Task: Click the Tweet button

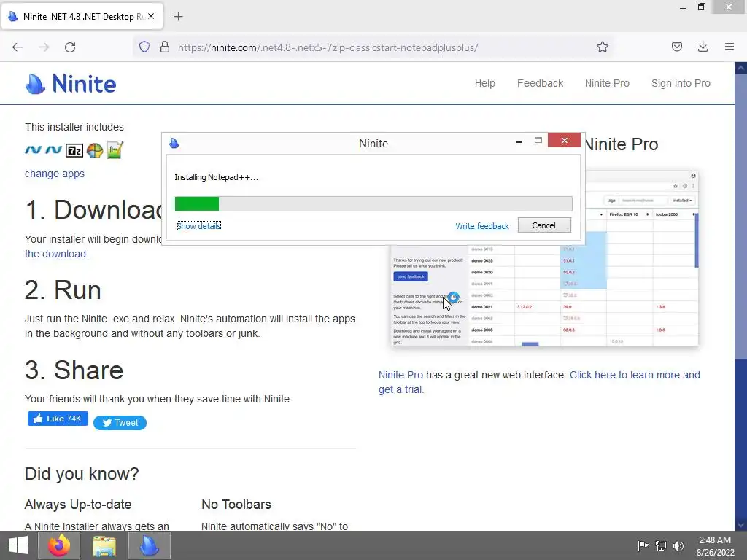Action: (x=120, y=423)
